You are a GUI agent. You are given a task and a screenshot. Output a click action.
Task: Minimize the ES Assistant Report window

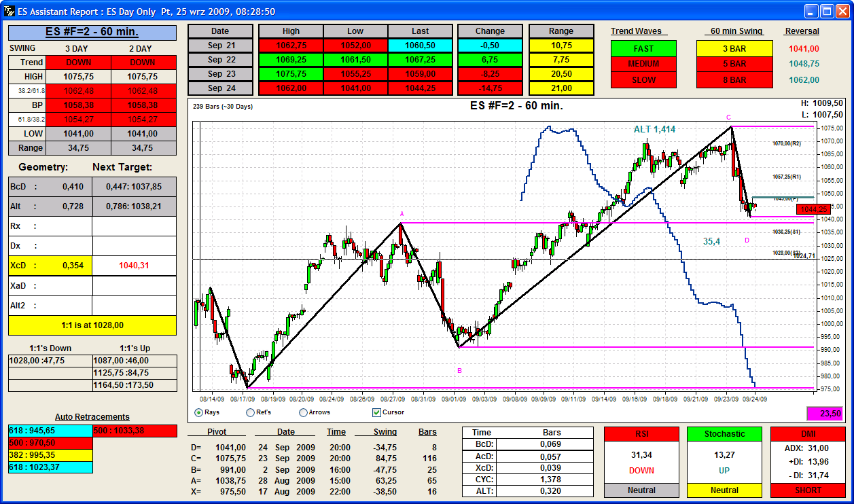coord(811,11)
